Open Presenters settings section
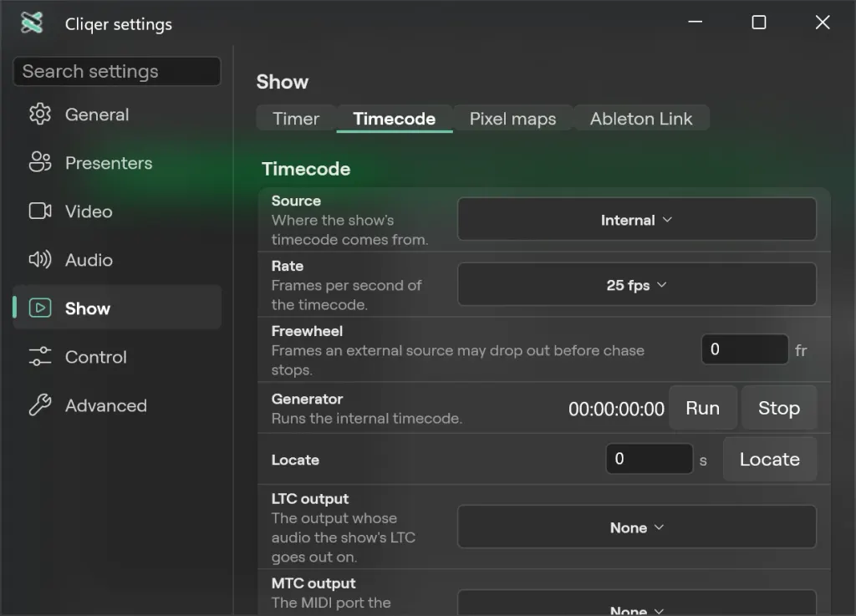856x616 pixels. point(117,163)
